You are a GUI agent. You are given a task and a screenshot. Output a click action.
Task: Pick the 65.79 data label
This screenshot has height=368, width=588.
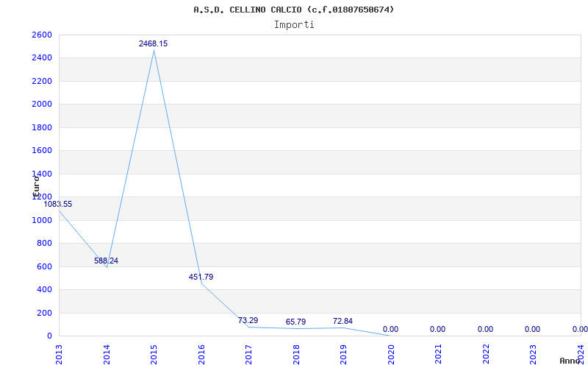pyautogui.click(x=295, y=322)
